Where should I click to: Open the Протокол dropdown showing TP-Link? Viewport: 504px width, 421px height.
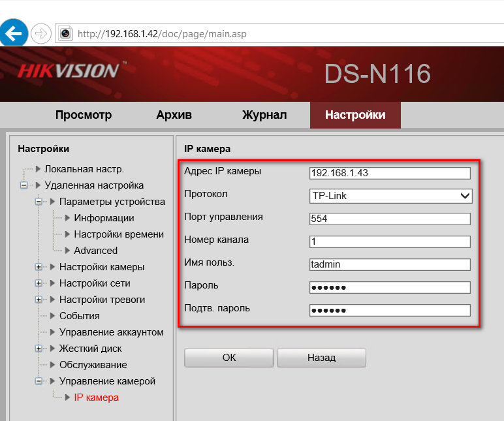[390, 195]
